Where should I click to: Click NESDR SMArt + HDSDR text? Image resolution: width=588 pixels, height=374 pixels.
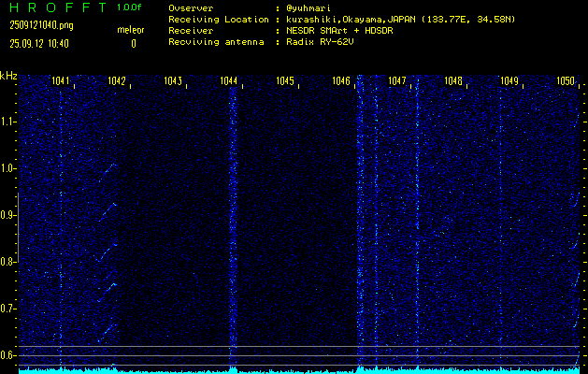(x=339, y=31)
